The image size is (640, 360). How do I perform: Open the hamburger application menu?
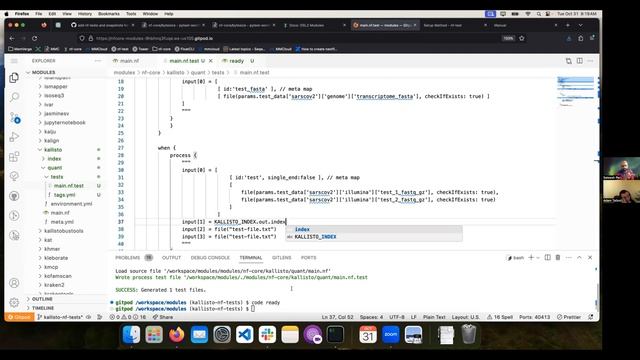14,61
